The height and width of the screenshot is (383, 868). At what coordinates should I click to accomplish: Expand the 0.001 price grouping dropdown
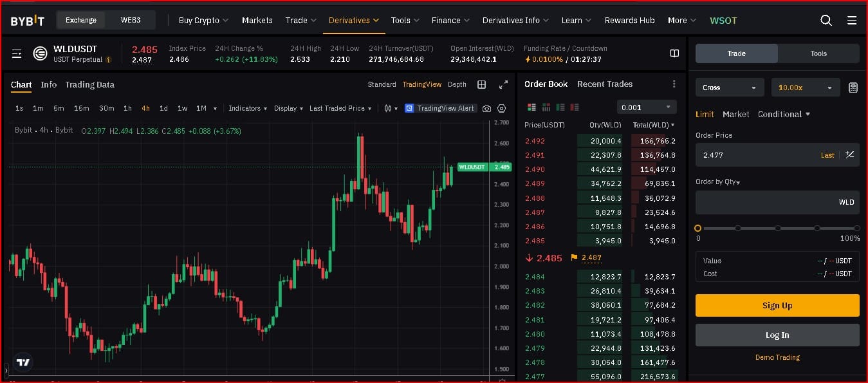[x=646, y=107]
